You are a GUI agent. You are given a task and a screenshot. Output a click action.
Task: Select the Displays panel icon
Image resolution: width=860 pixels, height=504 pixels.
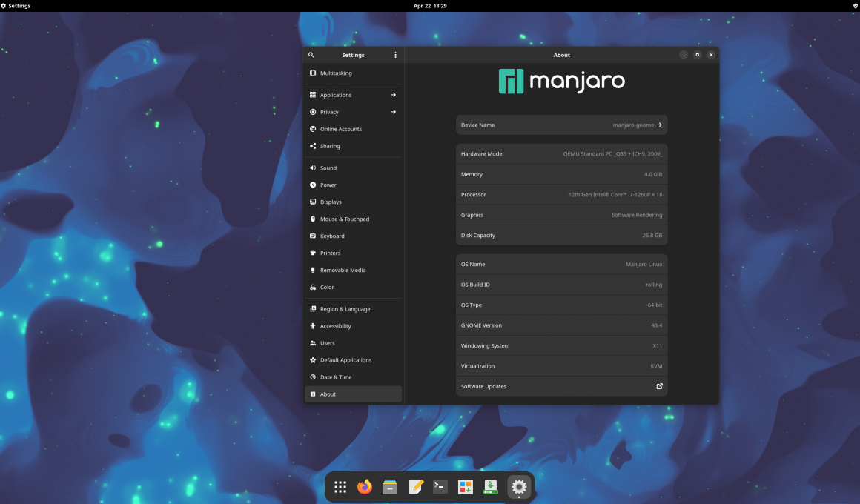312,202
